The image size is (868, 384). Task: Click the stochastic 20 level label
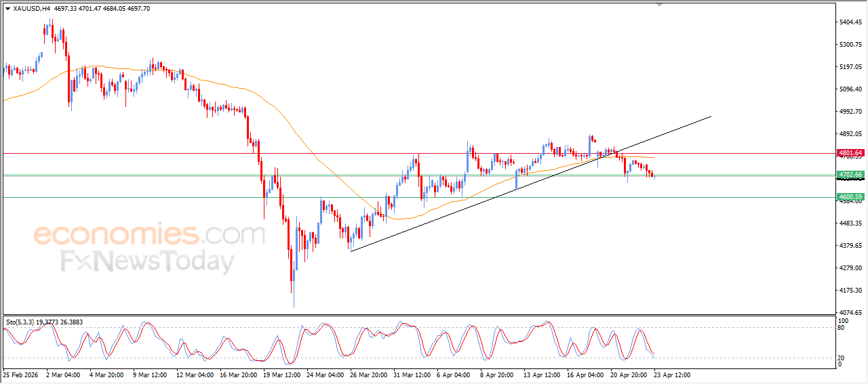(842, 357)
